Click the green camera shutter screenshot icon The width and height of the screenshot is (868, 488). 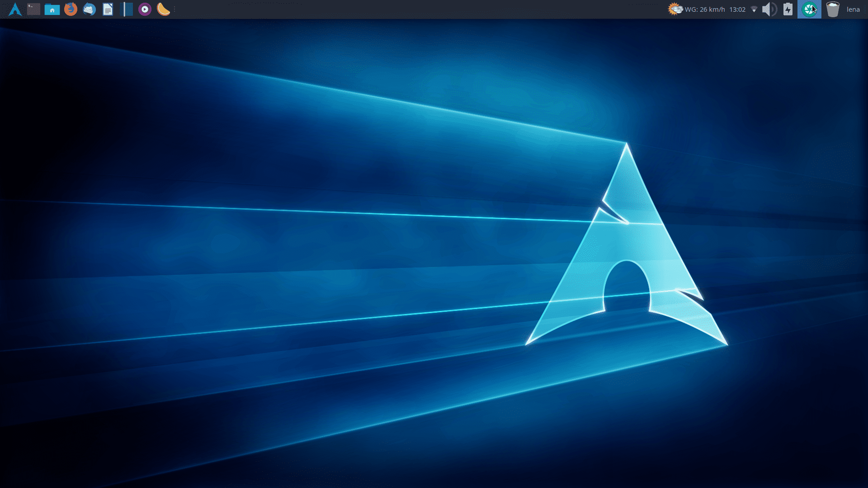[x=809, y=9]
